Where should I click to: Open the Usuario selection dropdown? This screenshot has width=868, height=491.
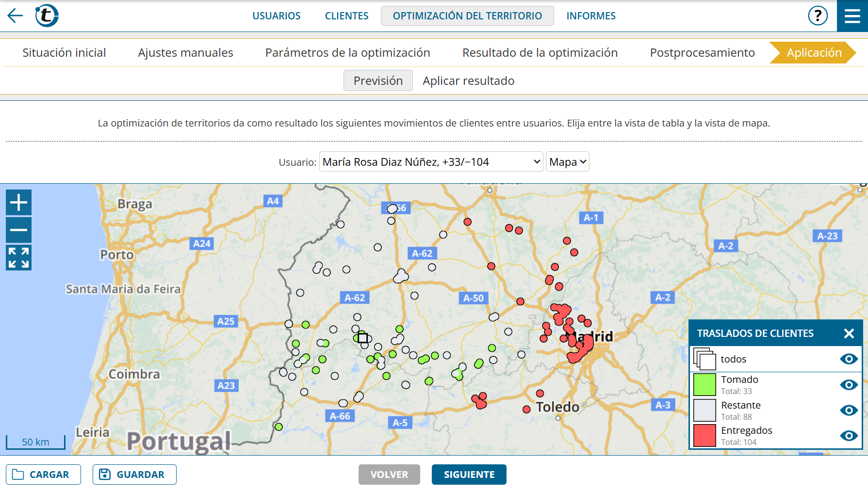431,162
